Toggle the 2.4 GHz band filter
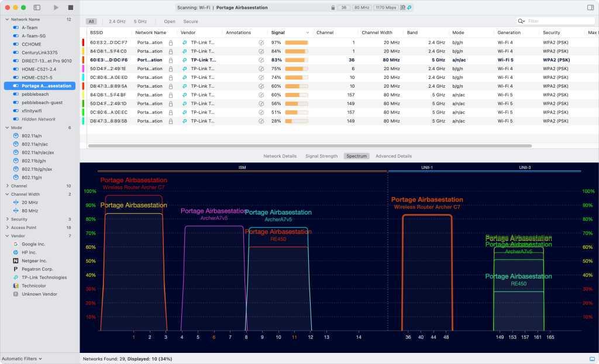The width and height of the screenshot is (599, 364). coord(117,22)
